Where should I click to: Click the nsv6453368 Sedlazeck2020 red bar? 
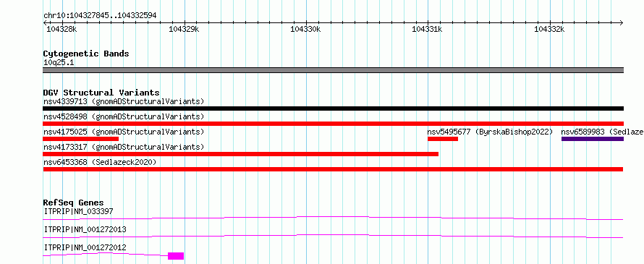[x=333, y=169]
